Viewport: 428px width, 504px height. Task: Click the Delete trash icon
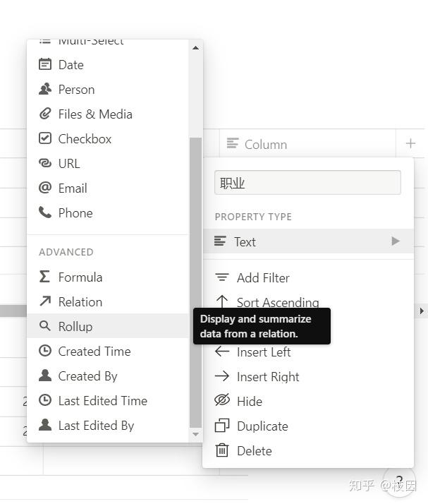222,450
